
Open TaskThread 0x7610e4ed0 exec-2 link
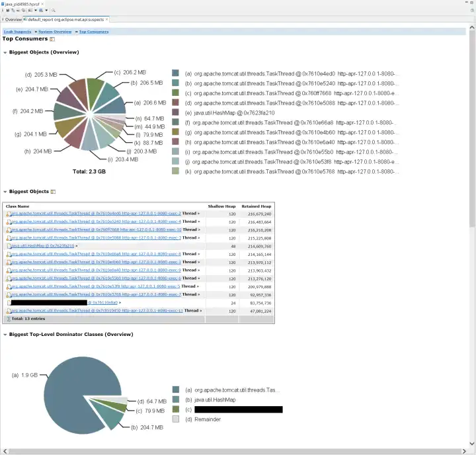(96, 214)
